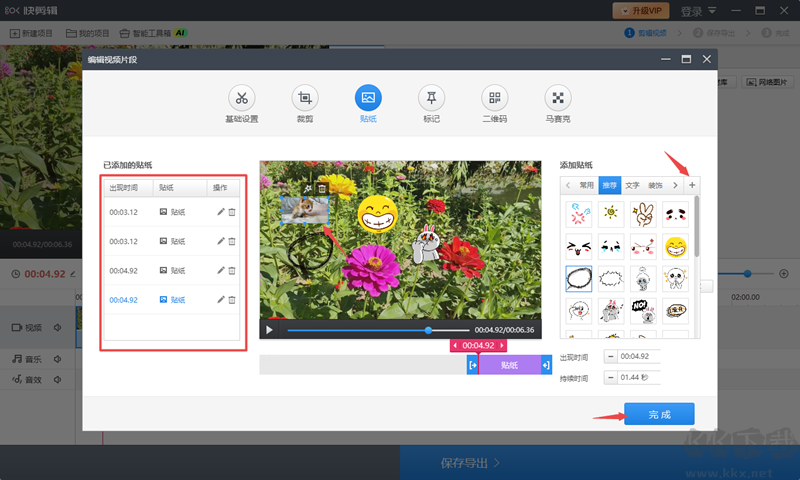Add custom sticker with plus button

pos(692,185)
